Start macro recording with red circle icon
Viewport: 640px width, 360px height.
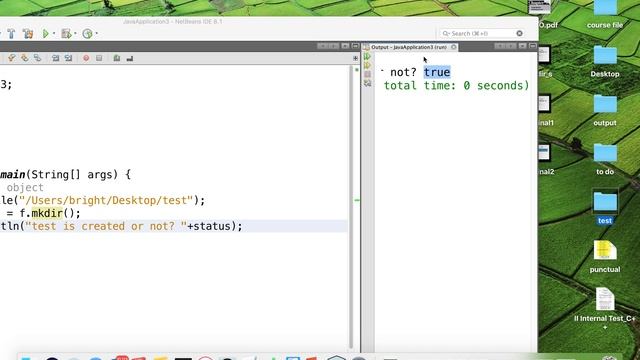tap(86, 58)
